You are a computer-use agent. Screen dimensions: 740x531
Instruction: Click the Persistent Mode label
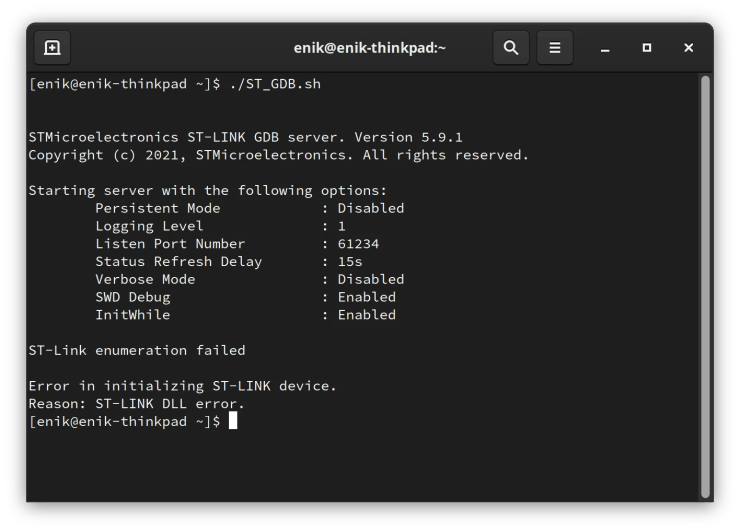click(x=158, y=208)
